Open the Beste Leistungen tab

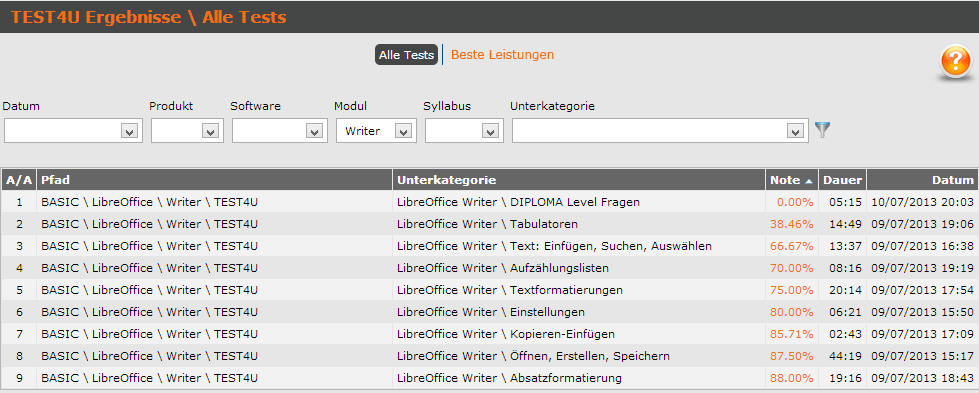(502, 55)
